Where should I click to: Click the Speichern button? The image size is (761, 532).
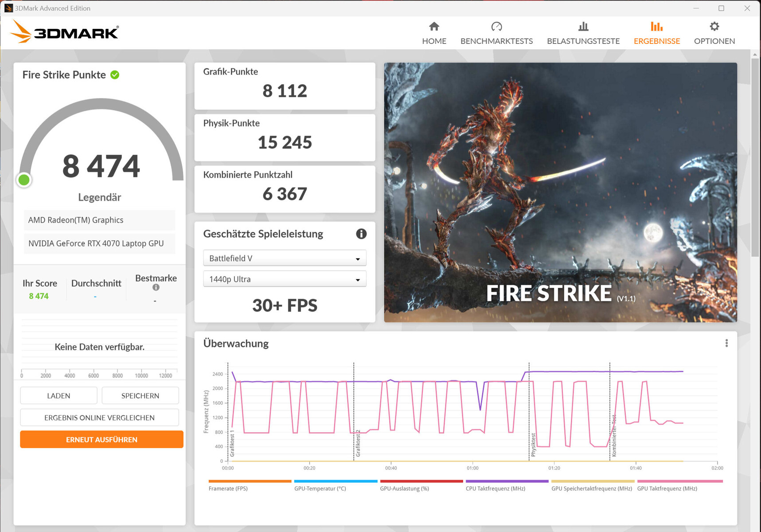click(x=140, y=395)
